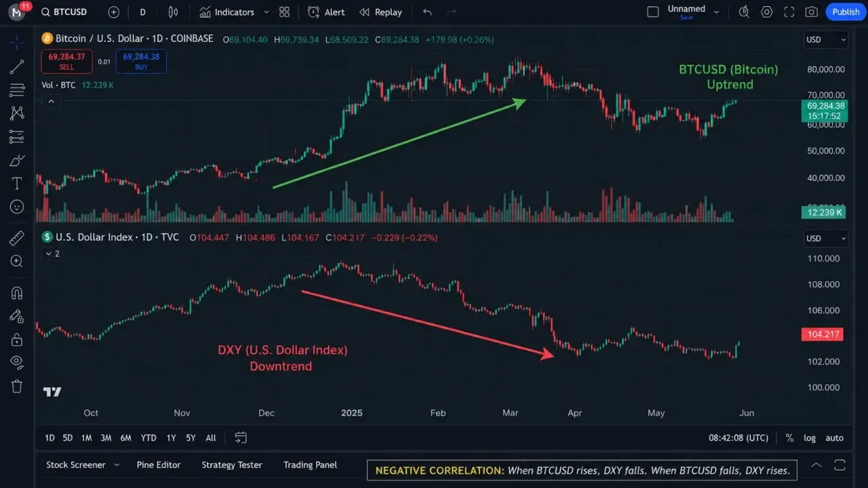
Task: Select the 3M time range
Action: (x=106, y=438)
